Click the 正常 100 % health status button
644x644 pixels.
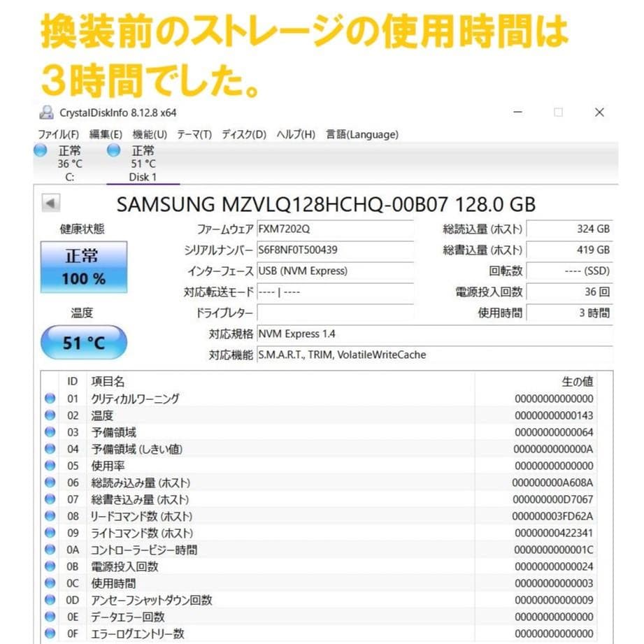pyautogui.click(x=84, y=267)
